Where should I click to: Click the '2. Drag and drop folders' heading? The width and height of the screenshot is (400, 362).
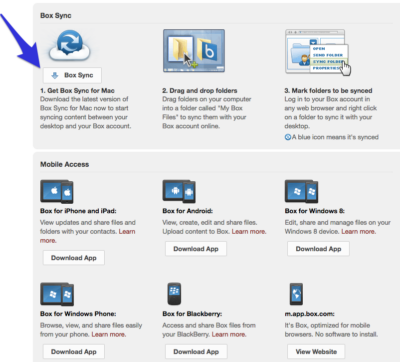200,91
